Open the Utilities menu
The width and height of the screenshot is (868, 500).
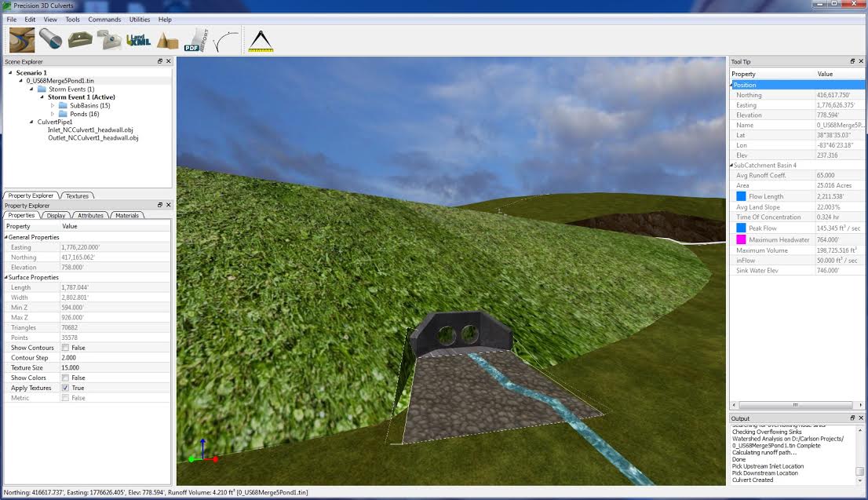pos(140,19)
